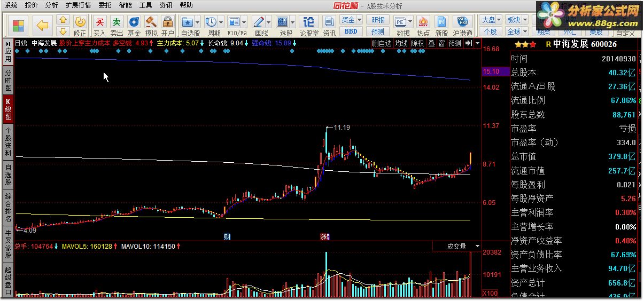Open the 报价 menu
This screenshot has height=301, width=644.
point(32,5)
